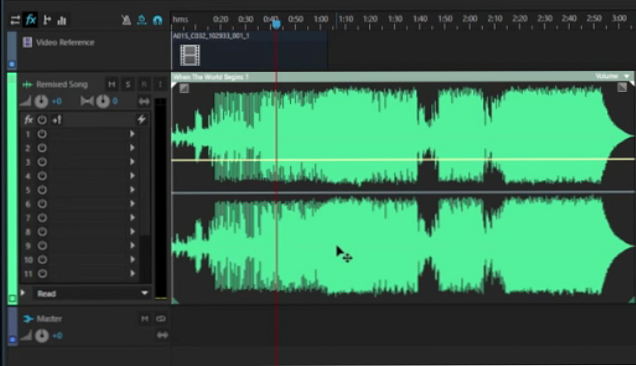Image resolution: width=636 pixels, height=366 pixels.
Task: Mute the Remixed Song track
Action: 112,84
